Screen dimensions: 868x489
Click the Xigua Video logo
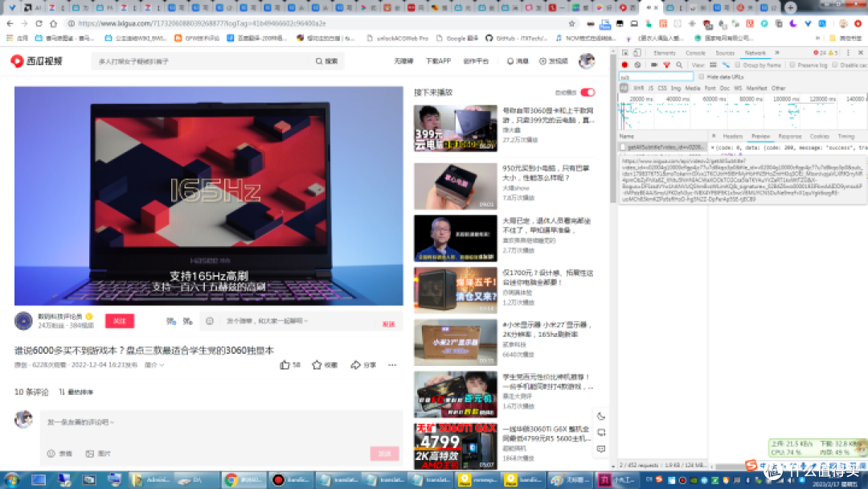36,61
